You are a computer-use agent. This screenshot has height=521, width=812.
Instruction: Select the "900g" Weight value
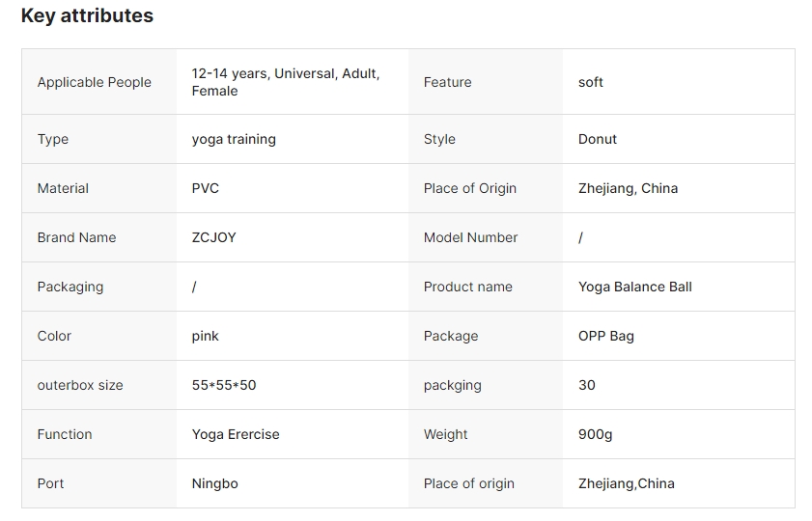(596, 434)
